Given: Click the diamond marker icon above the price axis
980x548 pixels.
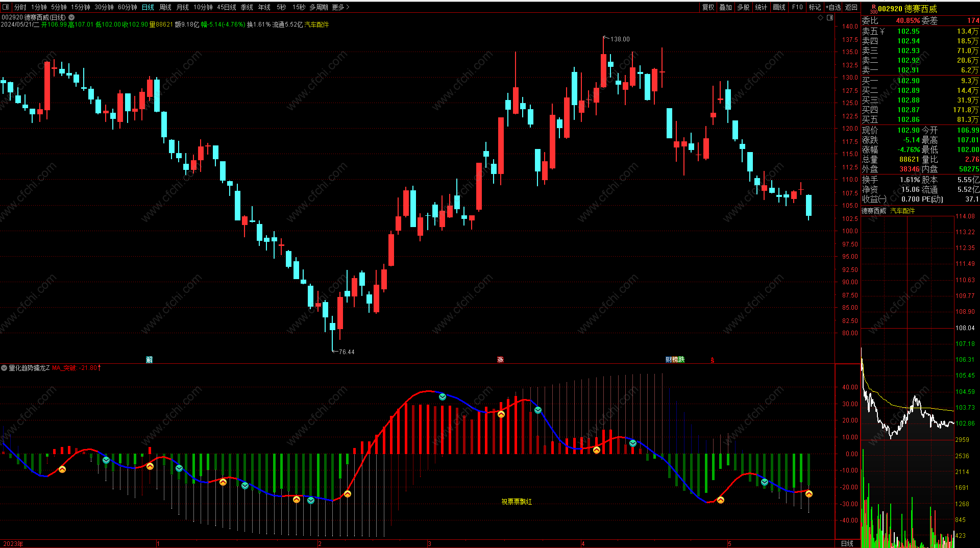Looking at the screenshot, I should [x=821, y=17].
